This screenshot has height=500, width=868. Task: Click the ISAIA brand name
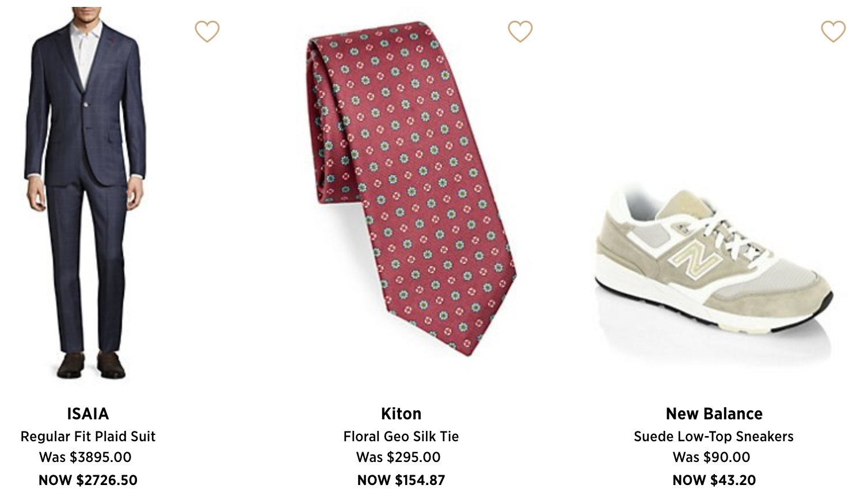pos(88,414)
